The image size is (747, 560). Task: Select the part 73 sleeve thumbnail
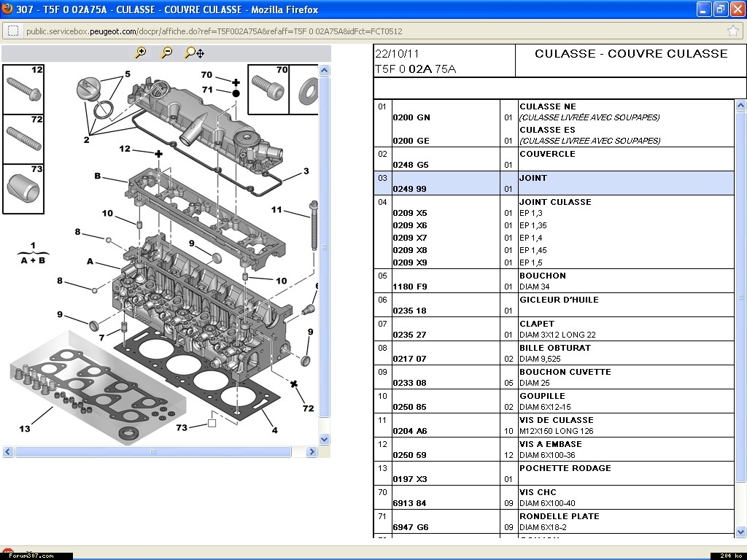tap(23, 189)
